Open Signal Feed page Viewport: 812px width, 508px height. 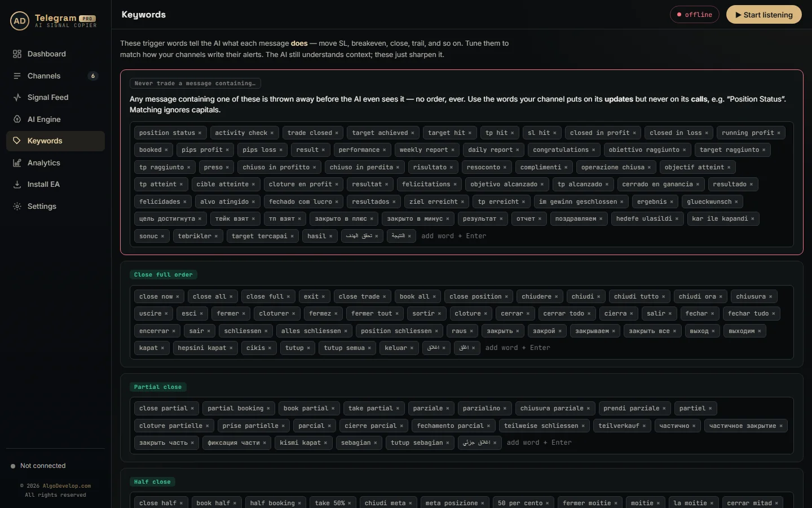(x=55, y=98)
